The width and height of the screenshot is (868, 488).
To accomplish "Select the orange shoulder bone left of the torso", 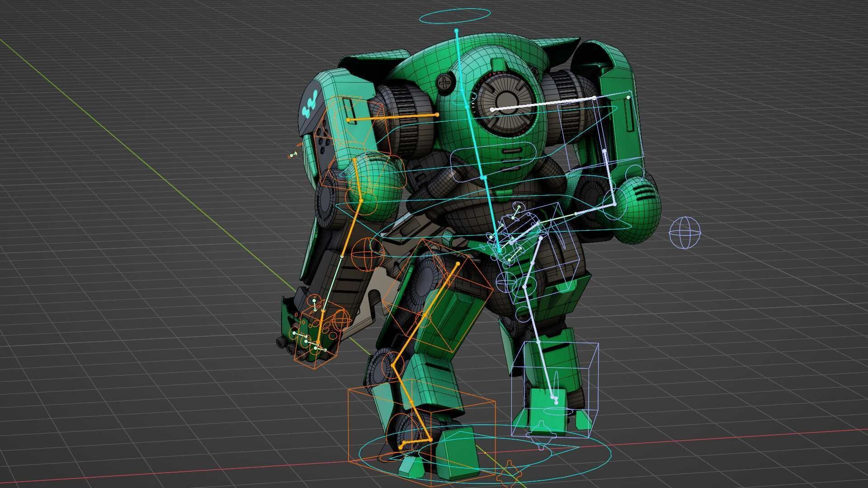I will pyautogui.click(x=393, y=117).
